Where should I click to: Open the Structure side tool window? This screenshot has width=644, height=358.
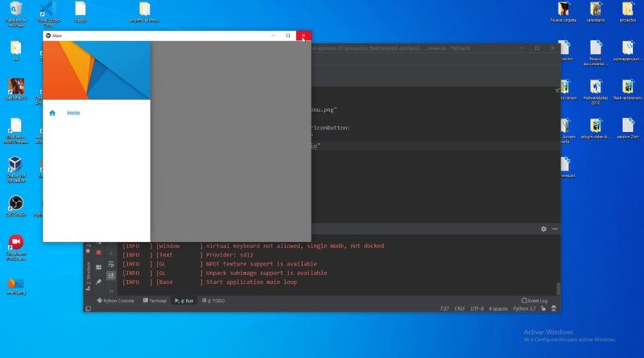88,276
